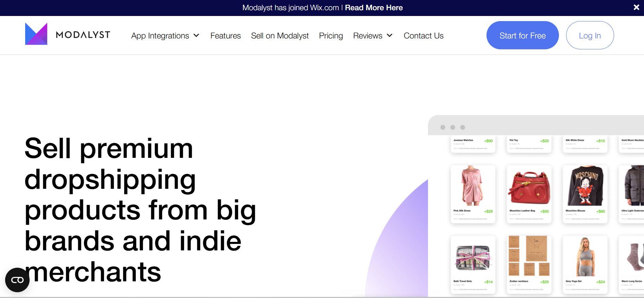Click the Start for Free button

[x=523, y=35]
